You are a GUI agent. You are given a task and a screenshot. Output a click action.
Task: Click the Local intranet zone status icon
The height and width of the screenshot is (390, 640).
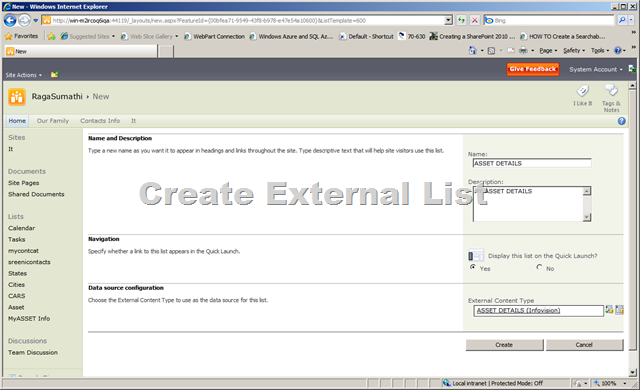[x=447, y=383]
